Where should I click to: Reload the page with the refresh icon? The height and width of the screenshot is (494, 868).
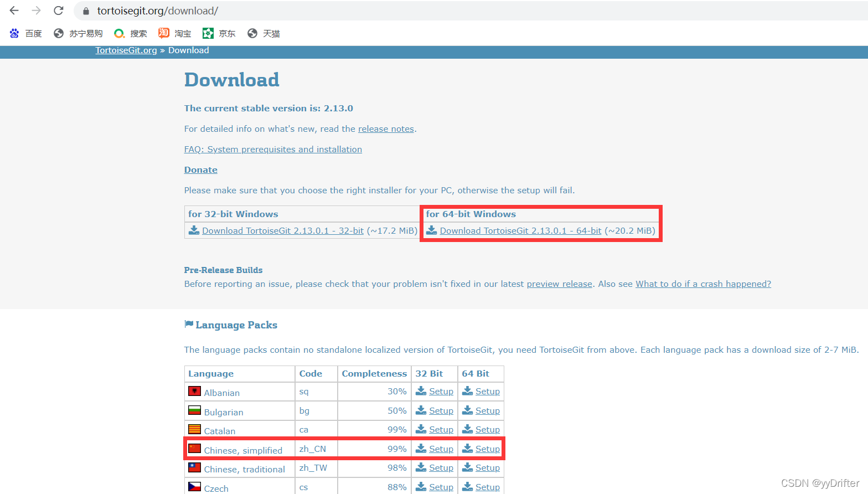pyautogui.click(x=59, y=11)
